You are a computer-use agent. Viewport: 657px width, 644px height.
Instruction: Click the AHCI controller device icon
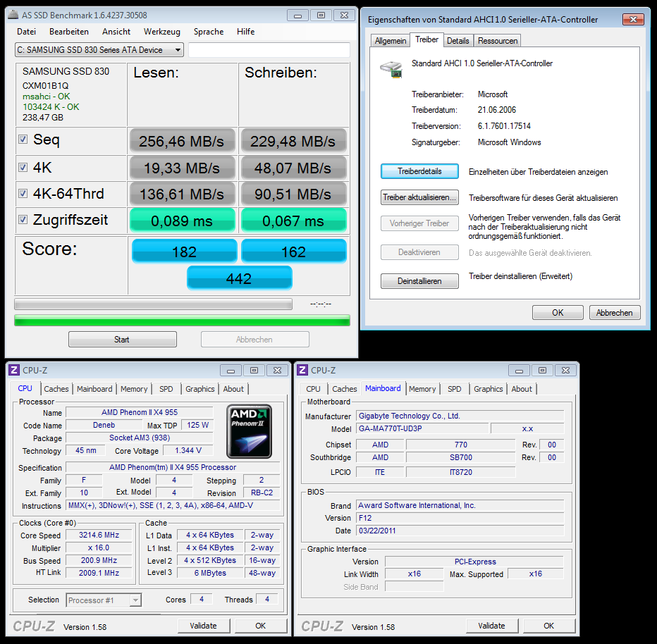pyautogui.click(x=391, y=70)
